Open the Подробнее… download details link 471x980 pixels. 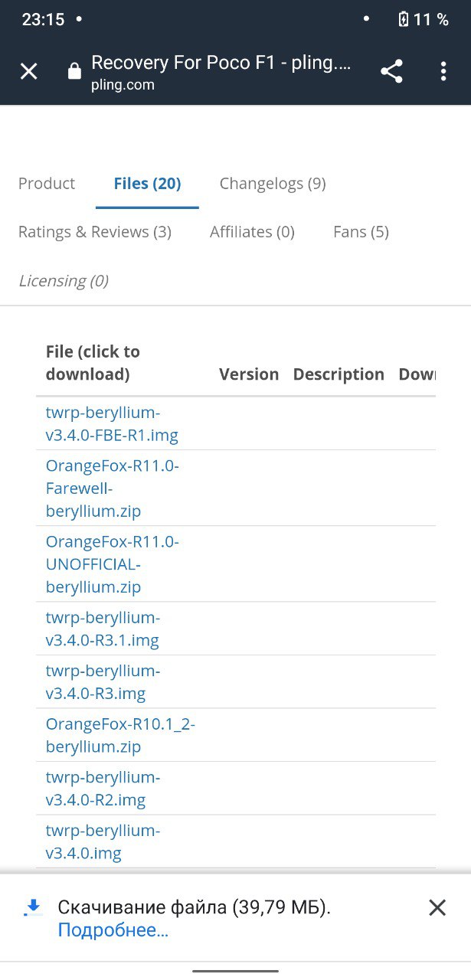click(x=113, y=930)
